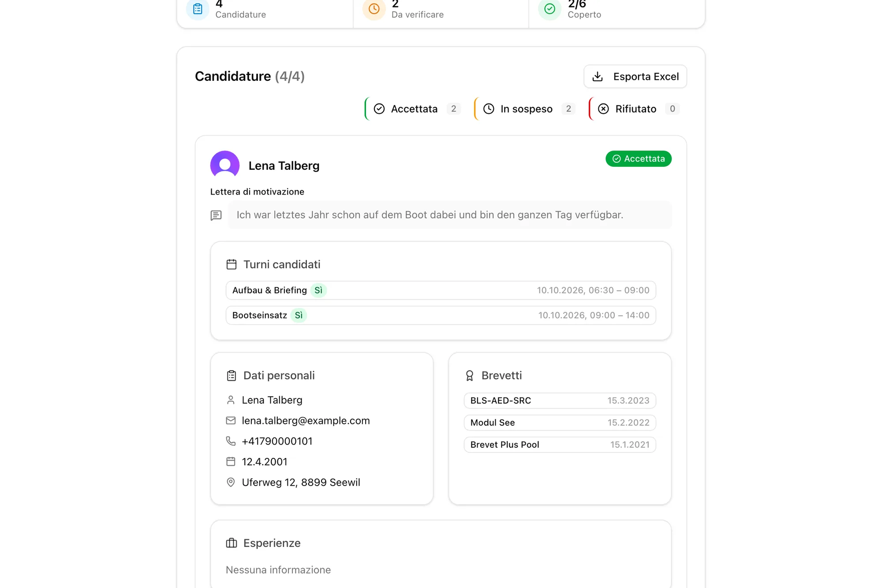The image size is (882, 588).
Task: Filter by In sospeso status
Action: coord(525,109)
